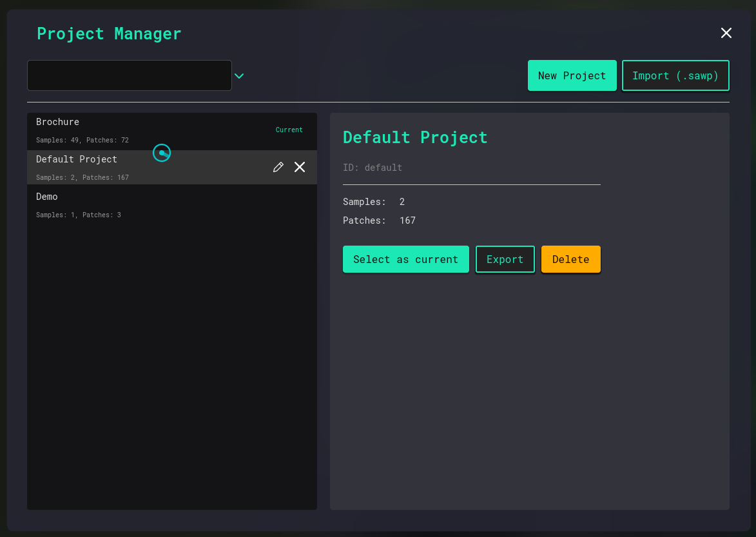Click the Current label on Brochure
This screenshot has height=537, width=756.
coord(289,130)
